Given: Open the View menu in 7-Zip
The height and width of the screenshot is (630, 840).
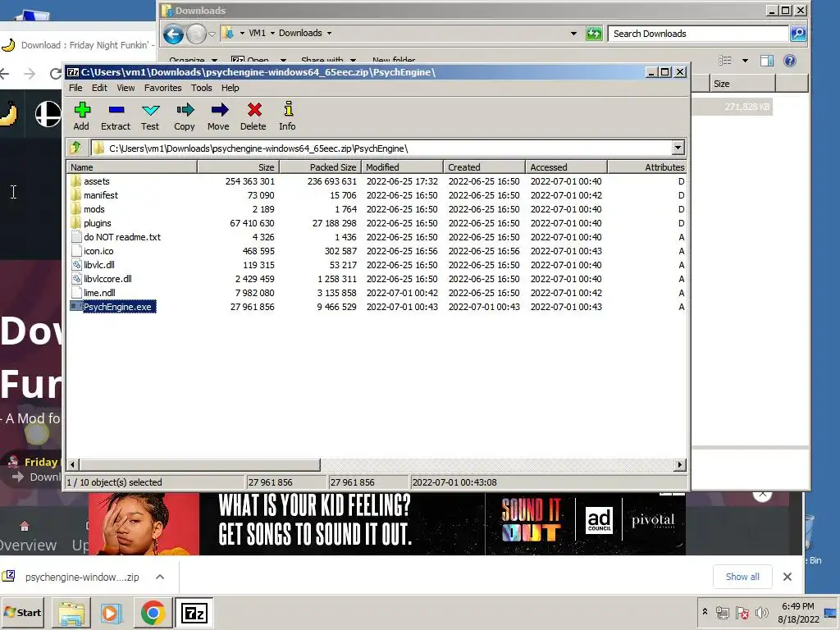Looking at the screenshot, I should 126,88.
